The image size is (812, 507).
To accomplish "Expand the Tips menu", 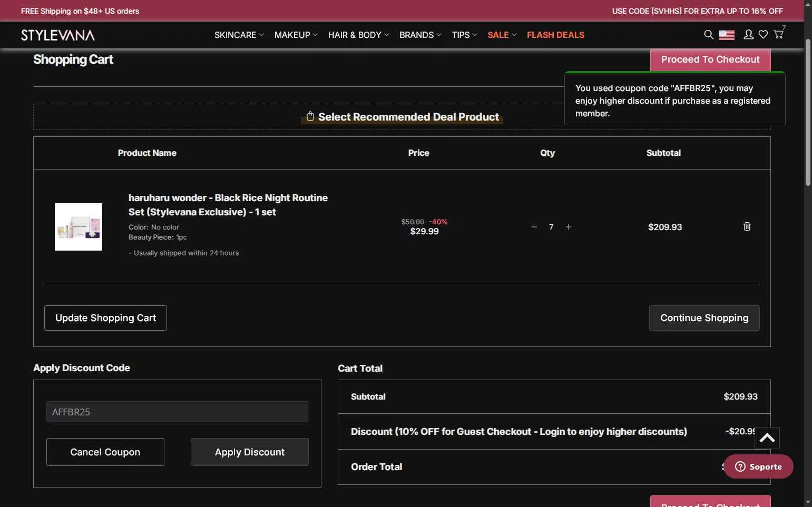I will coord(465,35).
